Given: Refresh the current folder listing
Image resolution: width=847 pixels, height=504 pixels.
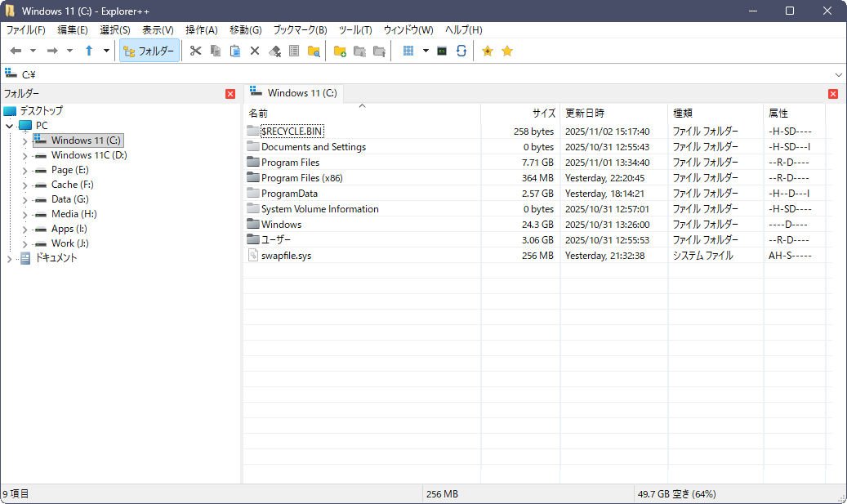Looking at the screenshot, I should 461,51.
